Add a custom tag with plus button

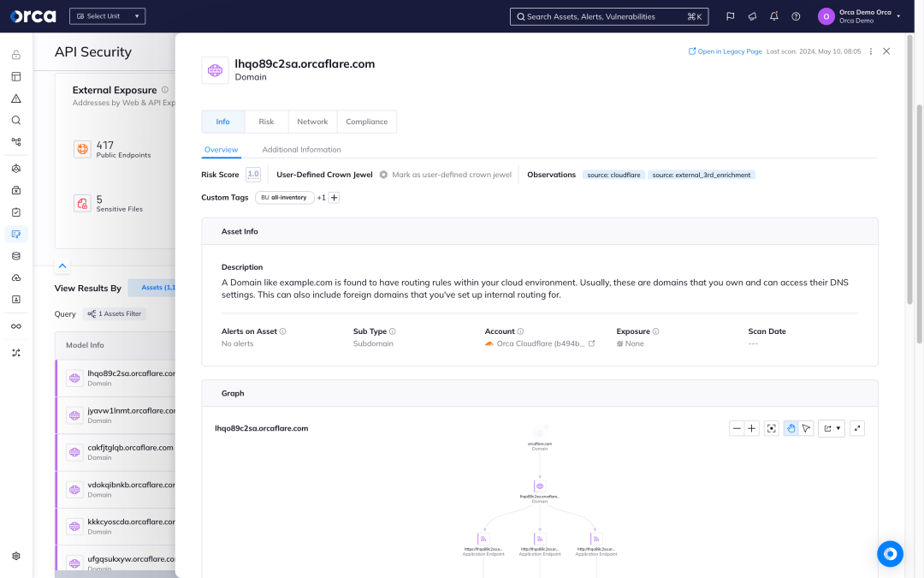click(x=335, y=198)
